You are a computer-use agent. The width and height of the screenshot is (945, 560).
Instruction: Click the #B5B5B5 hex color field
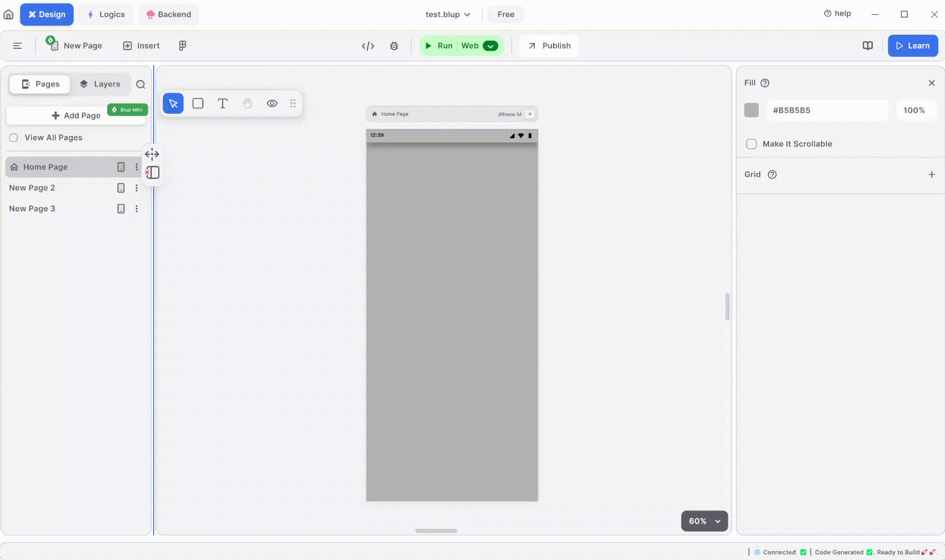coord(828,110)
